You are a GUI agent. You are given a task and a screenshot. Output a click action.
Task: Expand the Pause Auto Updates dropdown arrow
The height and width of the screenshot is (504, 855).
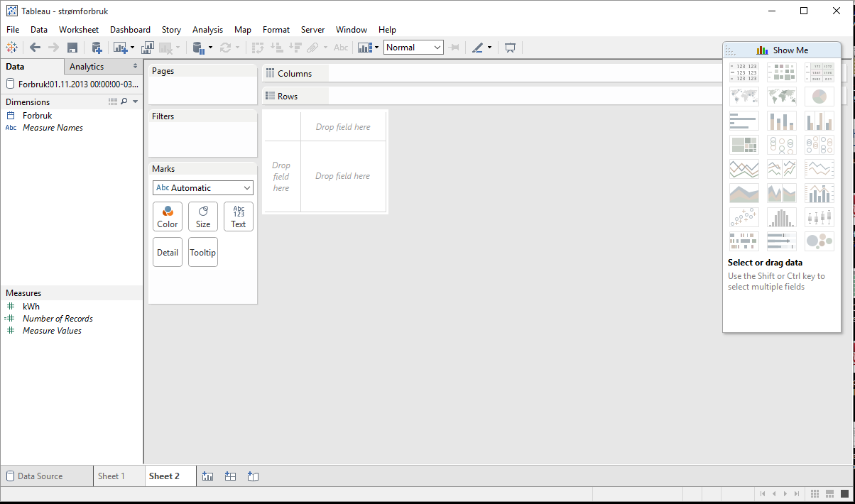point(210,48)
